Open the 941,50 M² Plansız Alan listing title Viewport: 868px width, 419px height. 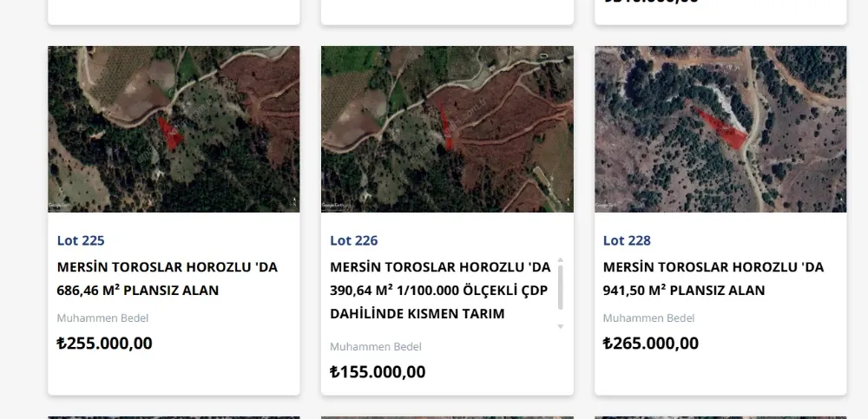click(x=713, y=278)
